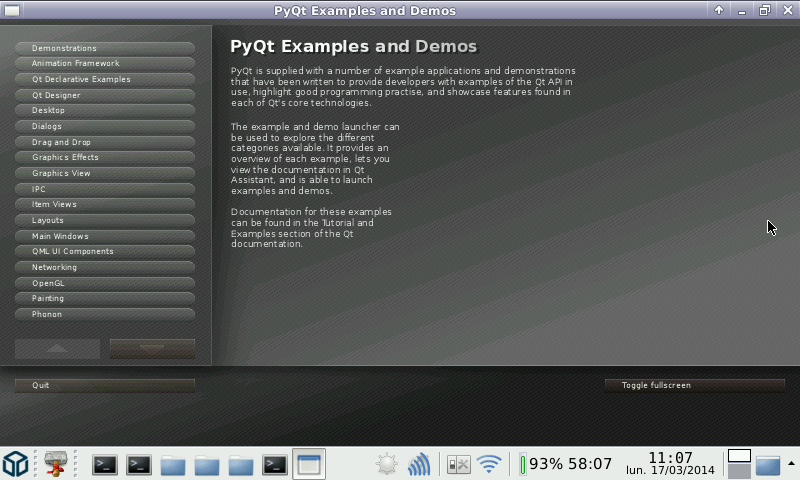This screenshot has height=480, width=800.
Task: Open the Graphics Effects category
Action: pyautogui.click(x=105, y=157)
